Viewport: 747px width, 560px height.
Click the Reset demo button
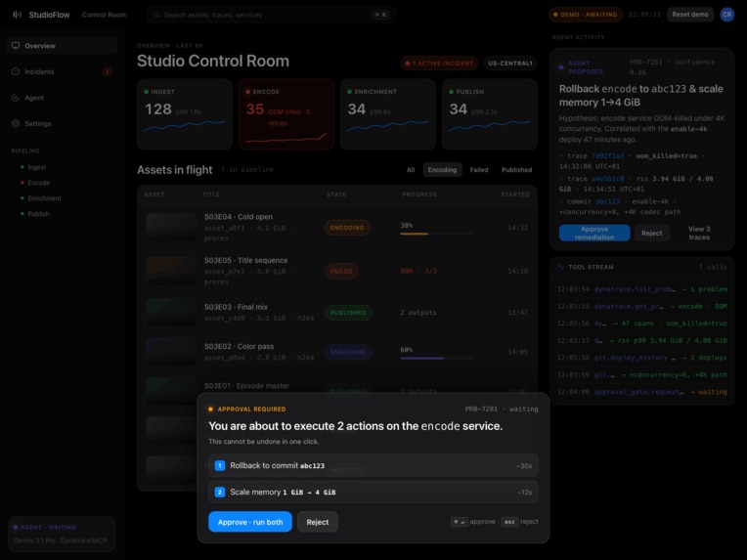tap(690, 15)
